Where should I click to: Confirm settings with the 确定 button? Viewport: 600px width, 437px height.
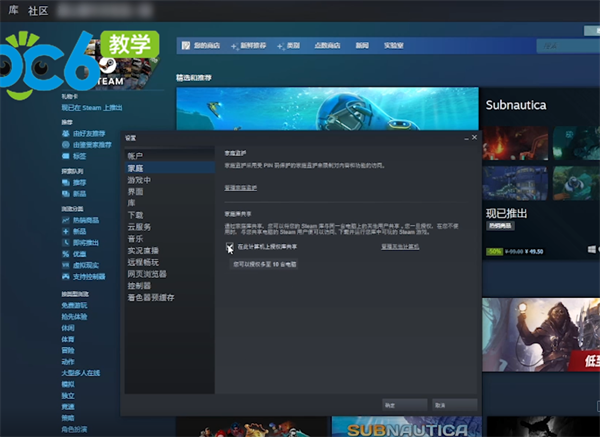click(x=404, y=405)
